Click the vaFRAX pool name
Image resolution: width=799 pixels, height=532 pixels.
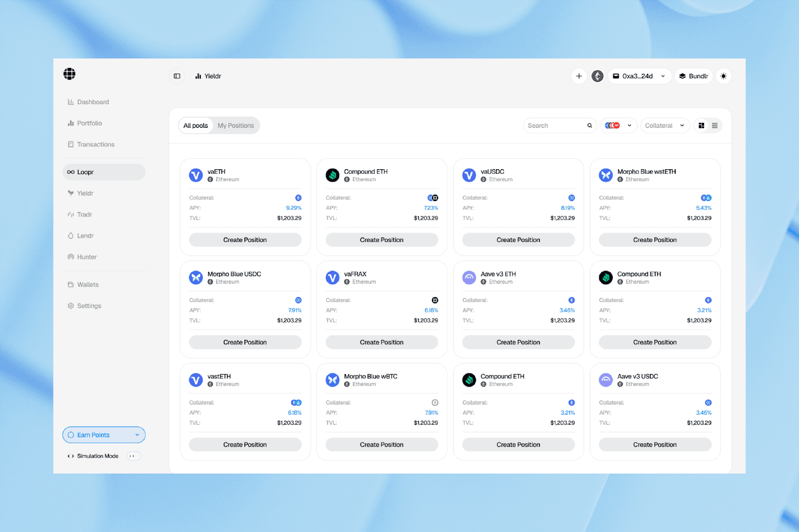(355, 274)
